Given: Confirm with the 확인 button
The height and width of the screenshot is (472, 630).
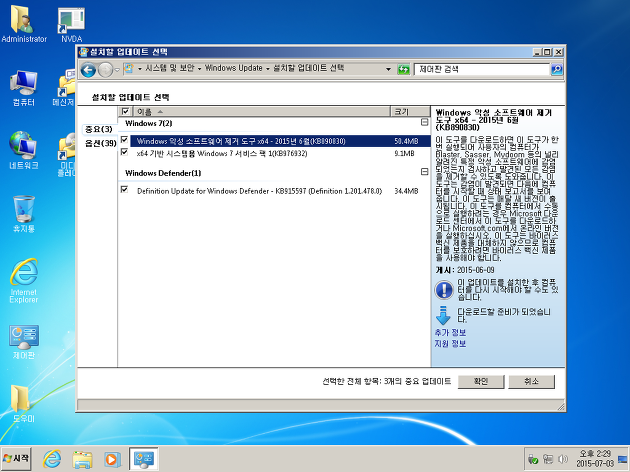Looking at the screenshot, I should [481, 381].
